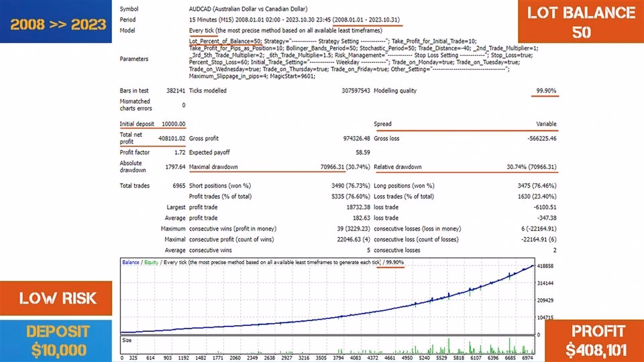Click the 'Size' label in volume panel
The width and height of the screenshot is (644, 362).
126,339
